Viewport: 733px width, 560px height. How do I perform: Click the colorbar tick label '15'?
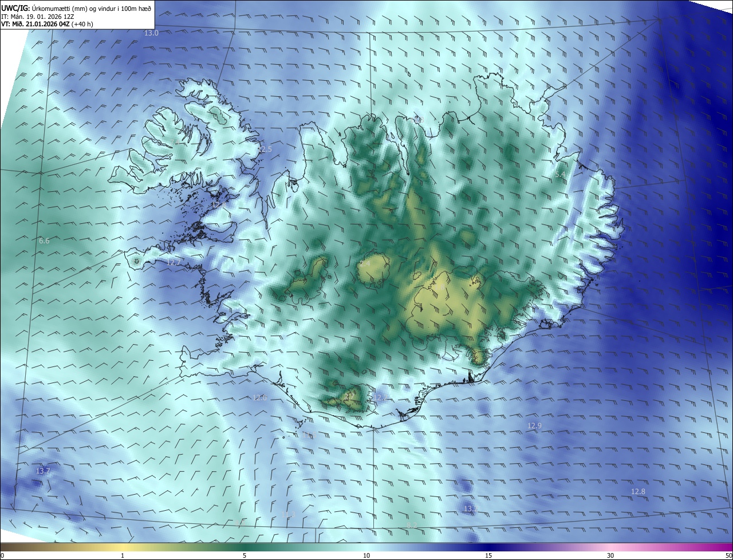point(488,555)
